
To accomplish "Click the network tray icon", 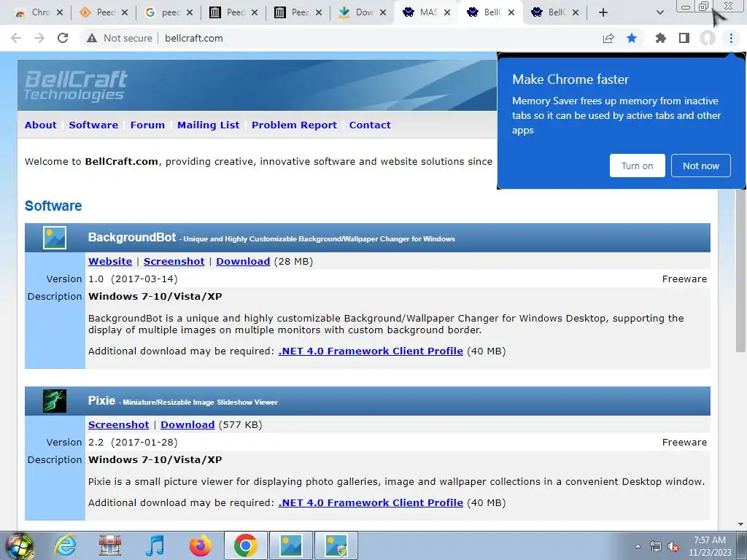I will click(x=656, y=547).
